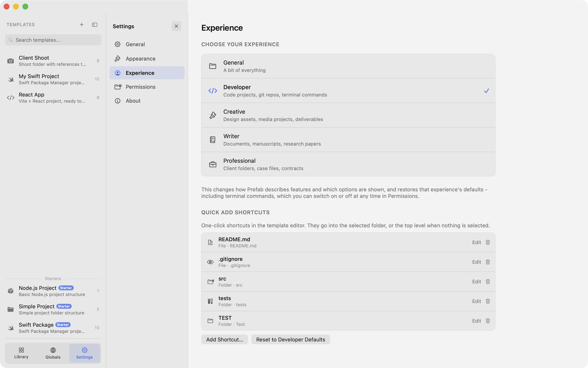The image size is (588, 368).
Task: Delete the TEST folder shortcut
Action: pos(488,321)
